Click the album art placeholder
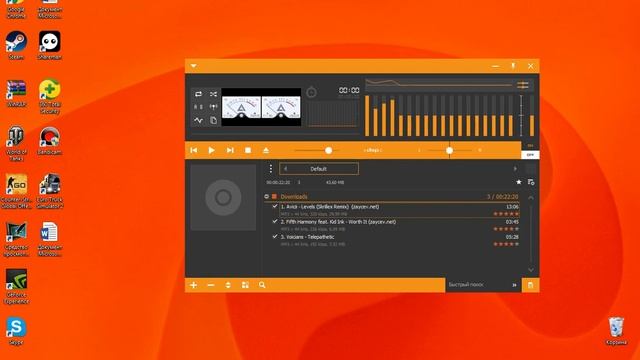This screenshot has height=360, width=640. click(223, 198)
